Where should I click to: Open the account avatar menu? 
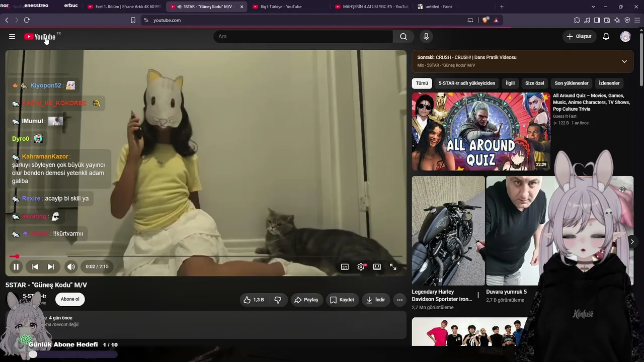[625, 37]
